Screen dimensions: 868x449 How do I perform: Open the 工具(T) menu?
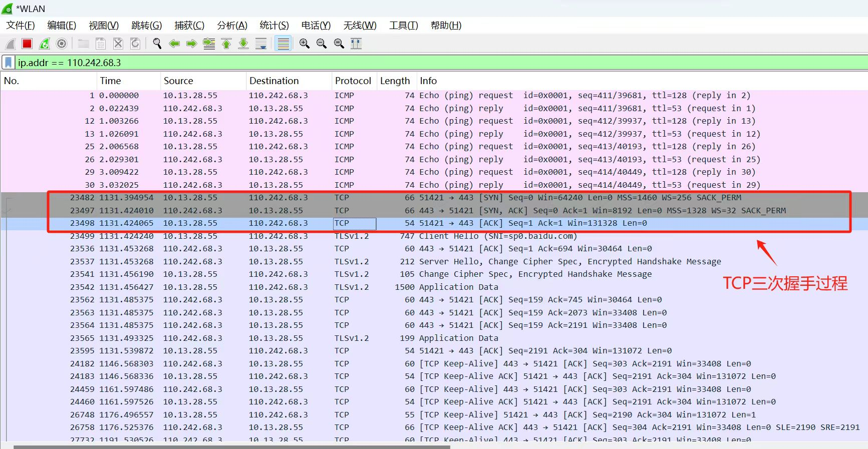coord(404,26)
